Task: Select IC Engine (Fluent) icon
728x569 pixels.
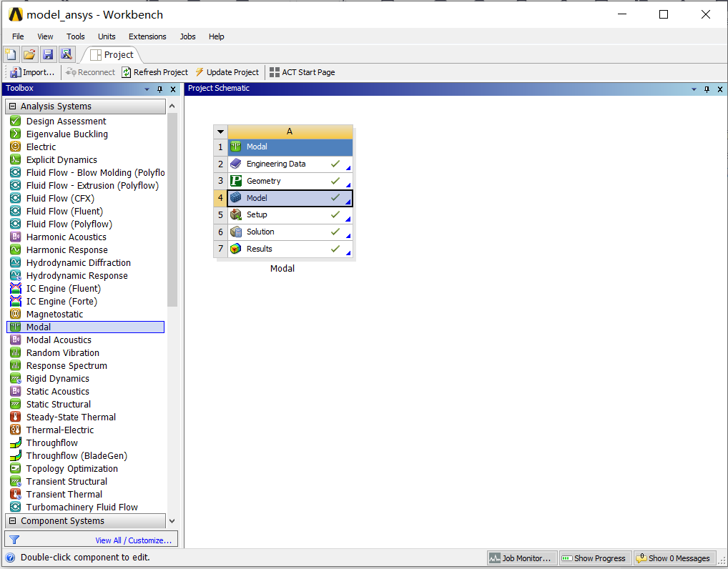Action: tap(15, 288)
